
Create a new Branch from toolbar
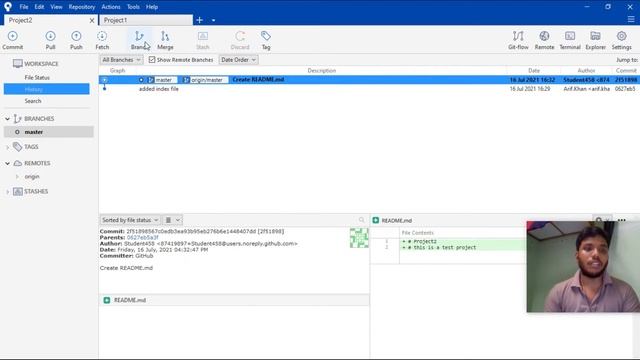click(139, 40)
